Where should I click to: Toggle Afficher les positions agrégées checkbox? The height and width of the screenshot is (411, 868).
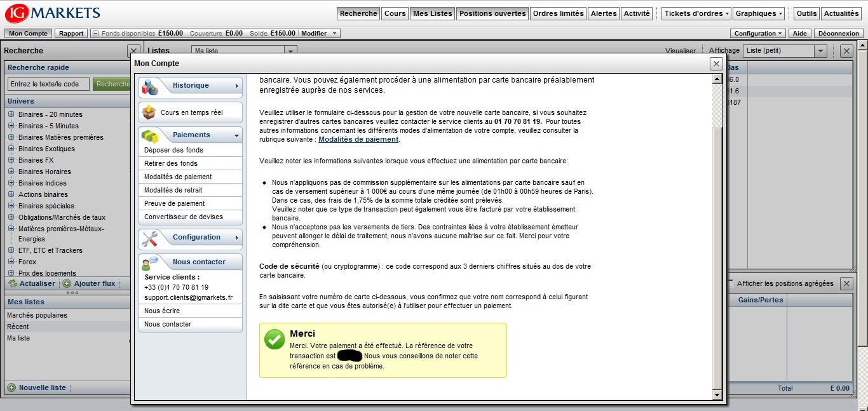point(731,283)
